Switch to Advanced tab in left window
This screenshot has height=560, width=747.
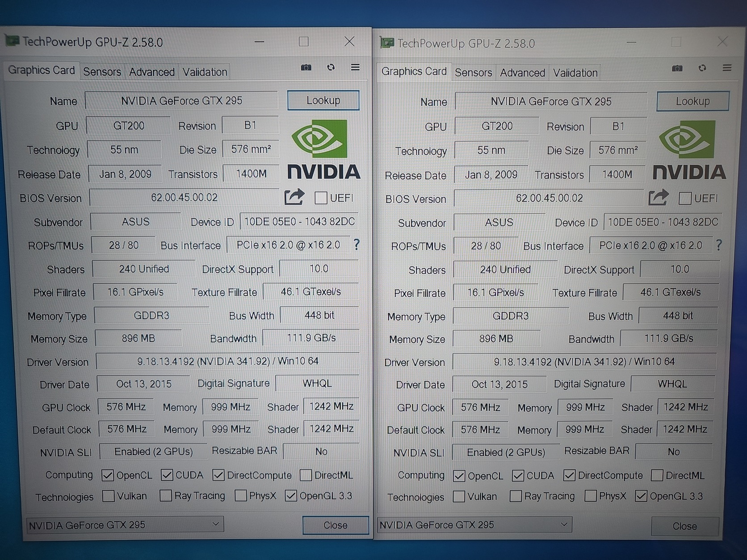click(152, 72)
